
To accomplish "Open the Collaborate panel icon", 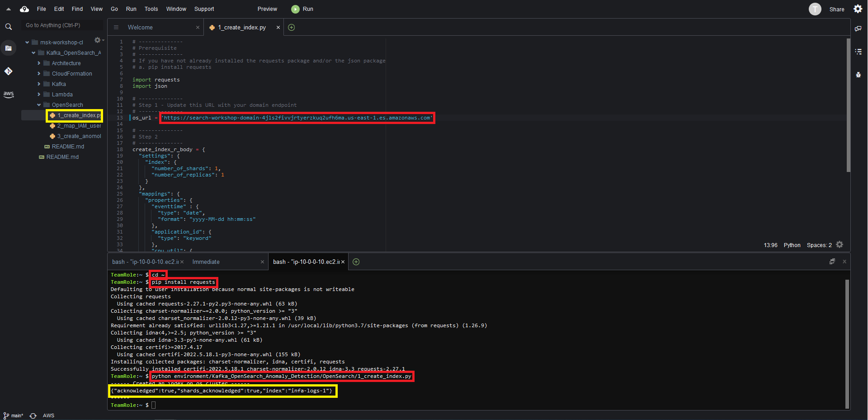I will pyautogui.click(x=858, y=29).
